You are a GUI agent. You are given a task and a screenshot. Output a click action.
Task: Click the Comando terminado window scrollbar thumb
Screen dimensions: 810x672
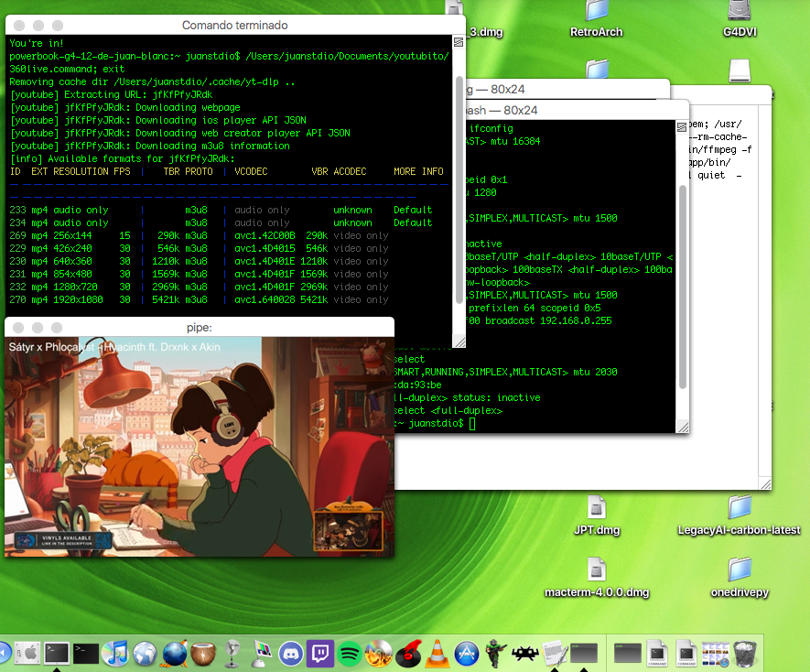coord(459,190)
